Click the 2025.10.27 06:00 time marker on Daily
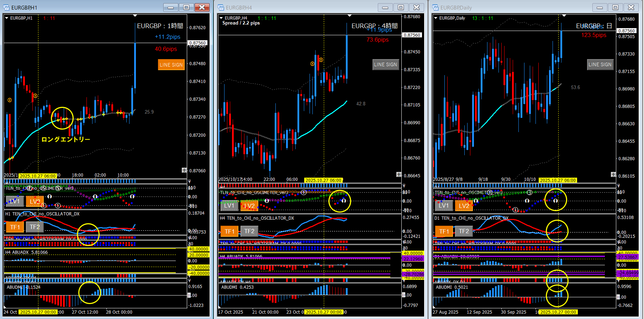 558,180
